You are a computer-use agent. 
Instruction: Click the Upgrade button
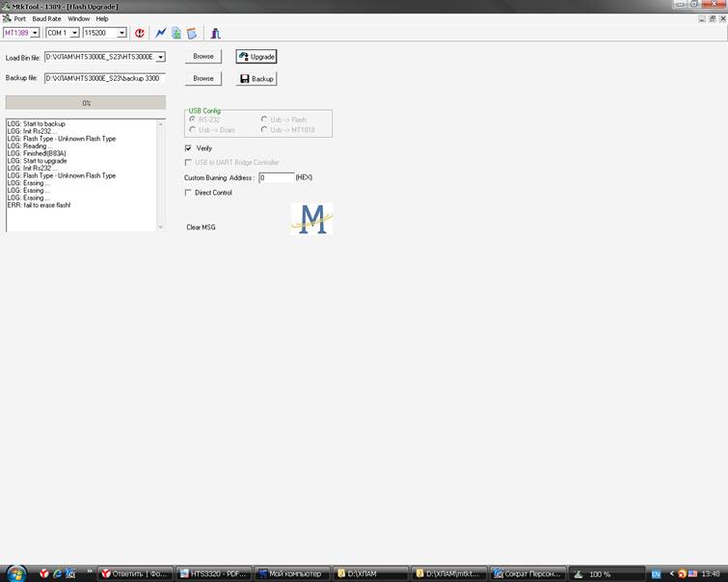coord(256,57)
